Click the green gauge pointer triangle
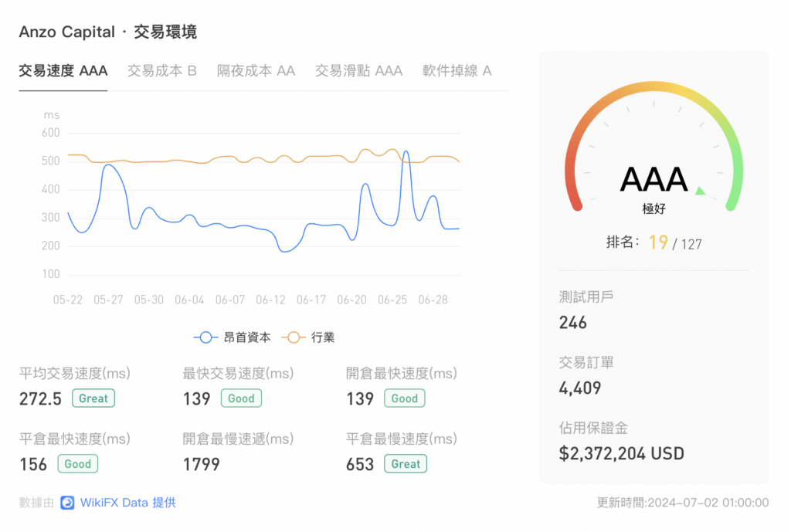This screenshot has width=791, height=532. point(700,191)
